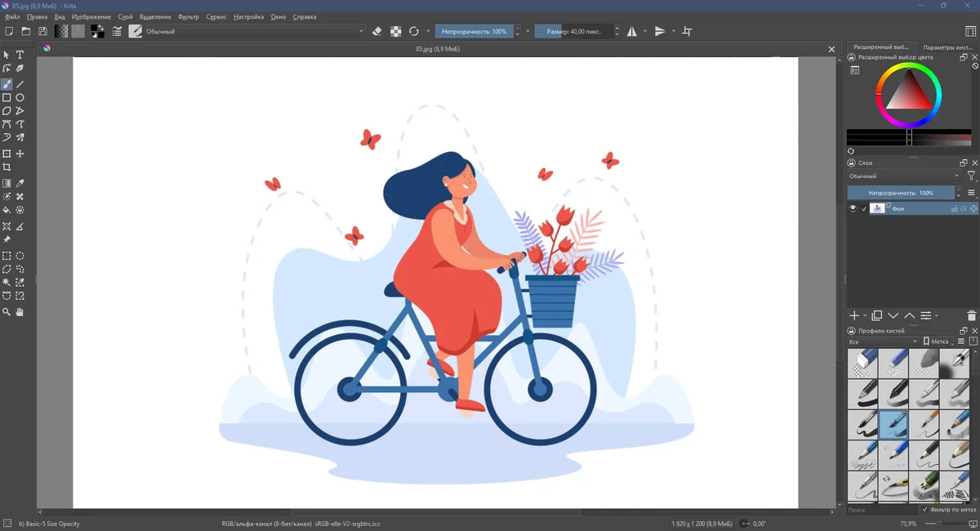Activate the Zoom magnifier tool
This screenshot has height=531, width=980.
coord(7,312)
